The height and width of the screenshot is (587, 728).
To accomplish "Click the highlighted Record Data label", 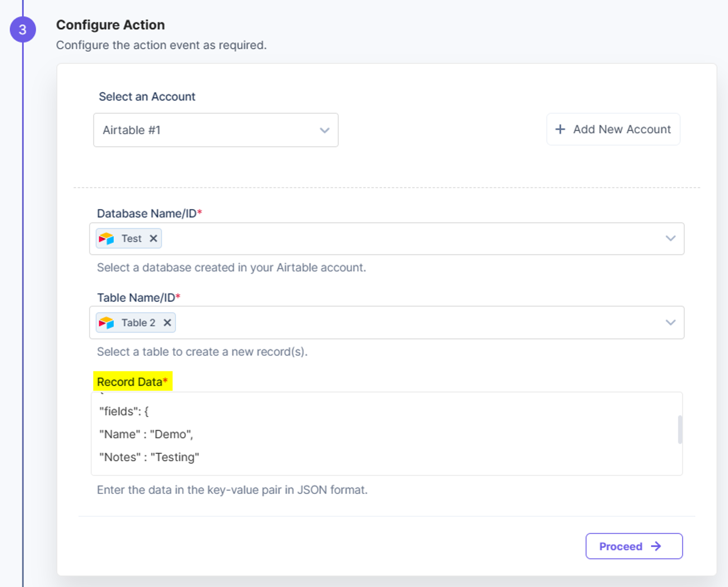I will pyautogui.click(x=133, y=381).
